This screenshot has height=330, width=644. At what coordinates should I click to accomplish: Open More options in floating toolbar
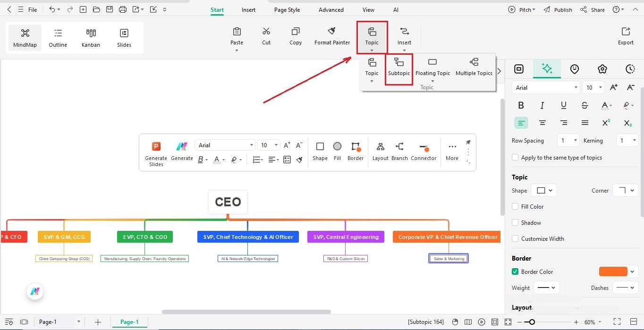[452, 151]
